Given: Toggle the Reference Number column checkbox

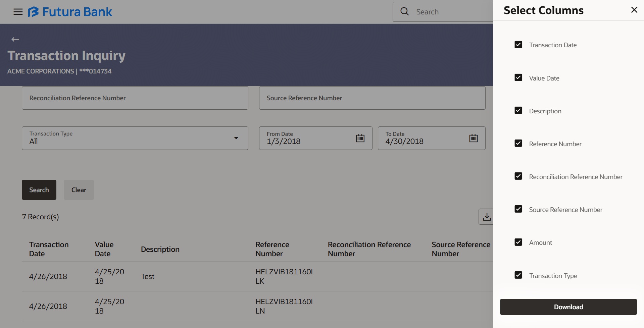Looking at the screenshot, I should [518, 143].
